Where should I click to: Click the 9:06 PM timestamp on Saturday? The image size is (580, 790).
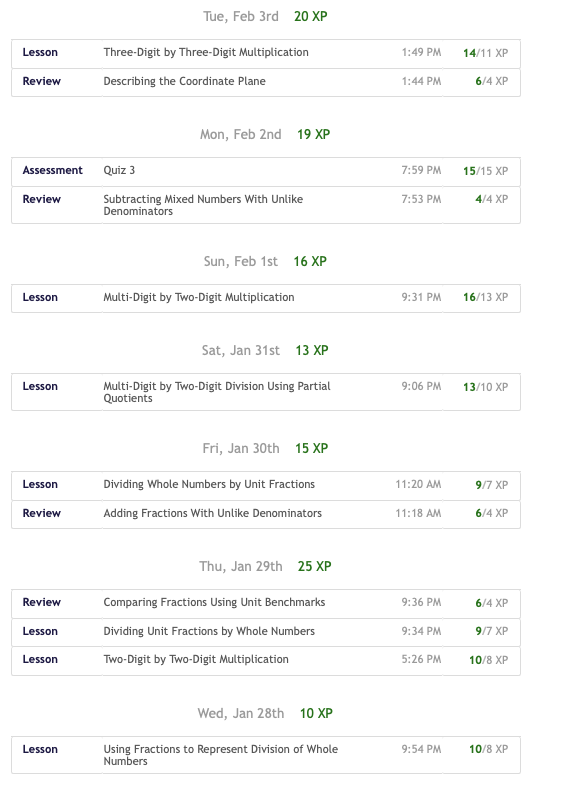pos(421,386)
